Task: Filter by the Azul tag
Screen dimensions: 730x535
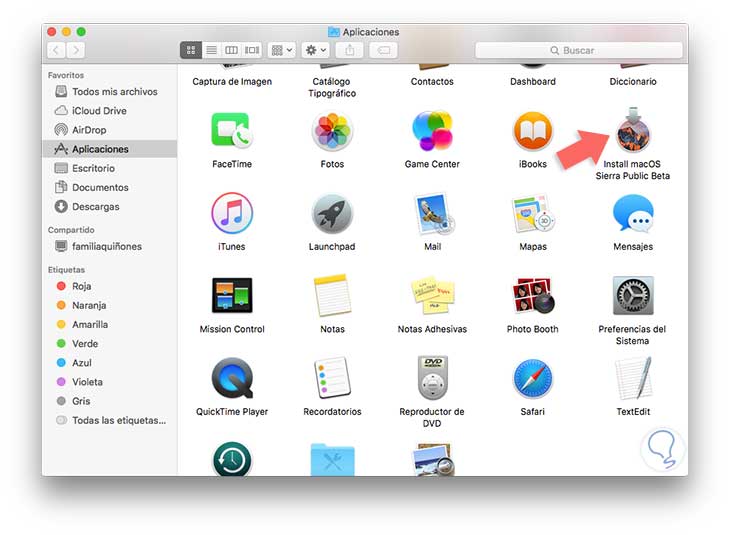Action: tap(109, 363)
